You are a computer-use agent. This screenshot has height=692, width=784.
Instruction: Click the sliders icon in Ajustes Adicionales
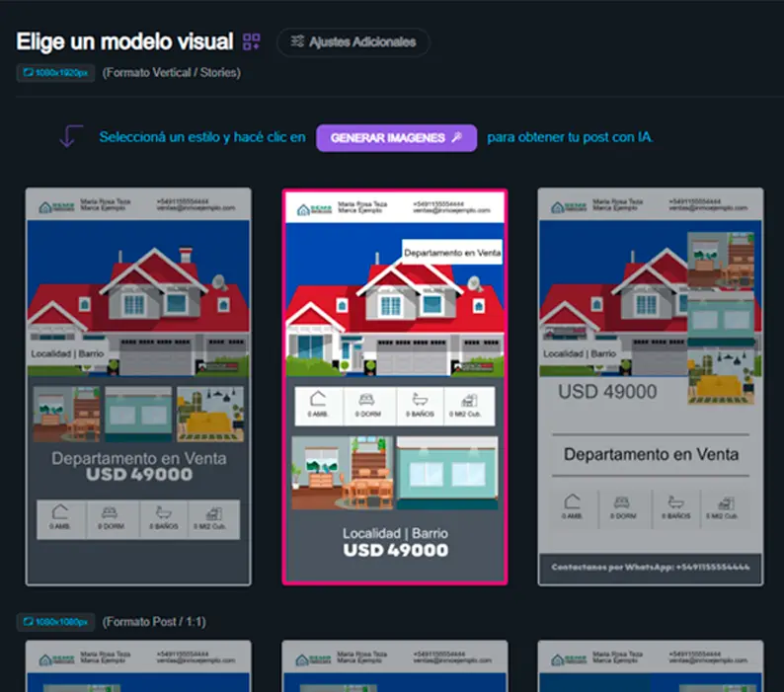(297, 41)
